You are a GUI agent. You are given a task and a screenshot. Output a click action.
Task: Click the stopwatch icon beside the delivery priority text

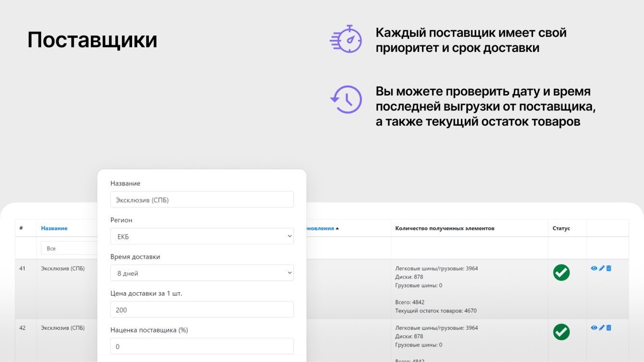coord(346,39)
